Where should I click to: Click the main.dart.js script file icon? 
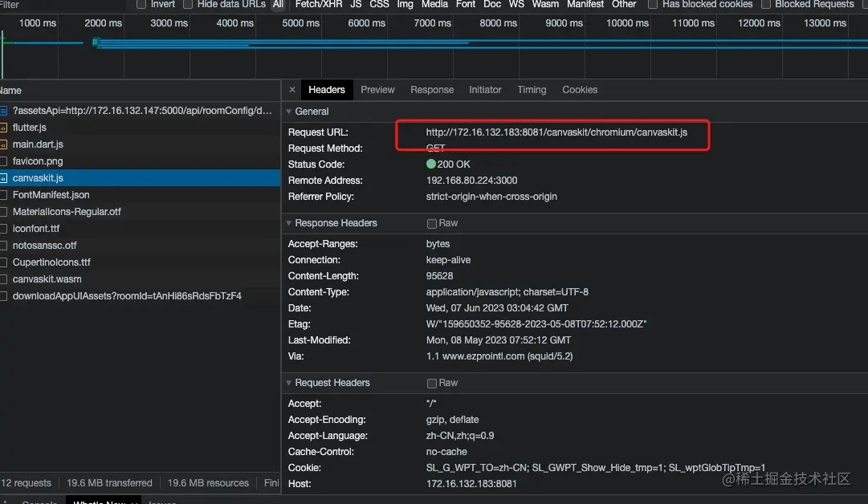[x=3, y=144]
